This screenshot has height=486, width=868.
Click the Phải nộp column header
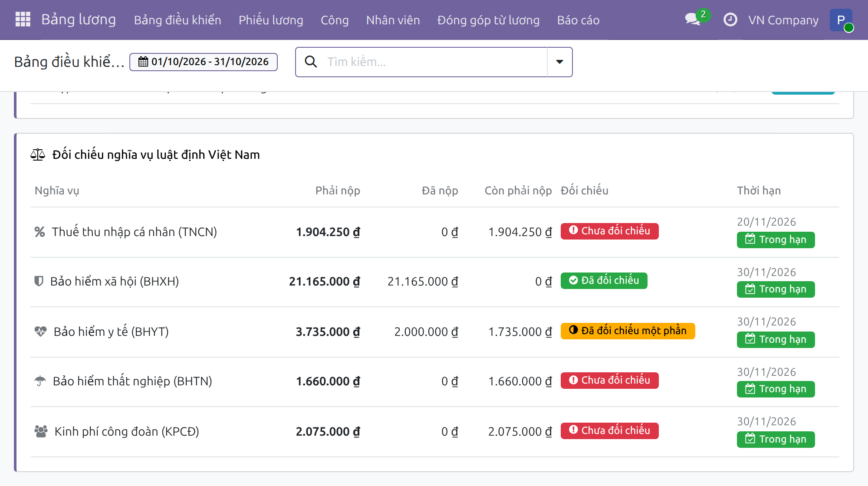[x=338, y=190]
